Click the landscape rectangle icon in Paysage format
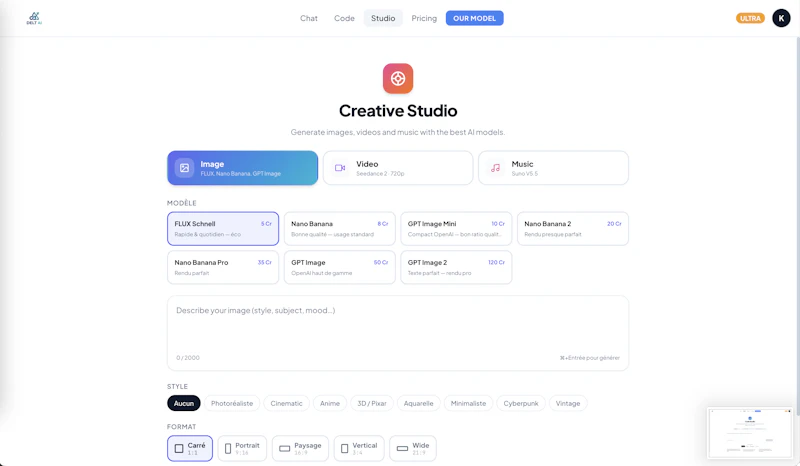The width and height of the screenshot is (800, 466). click(x=285, y=449)
